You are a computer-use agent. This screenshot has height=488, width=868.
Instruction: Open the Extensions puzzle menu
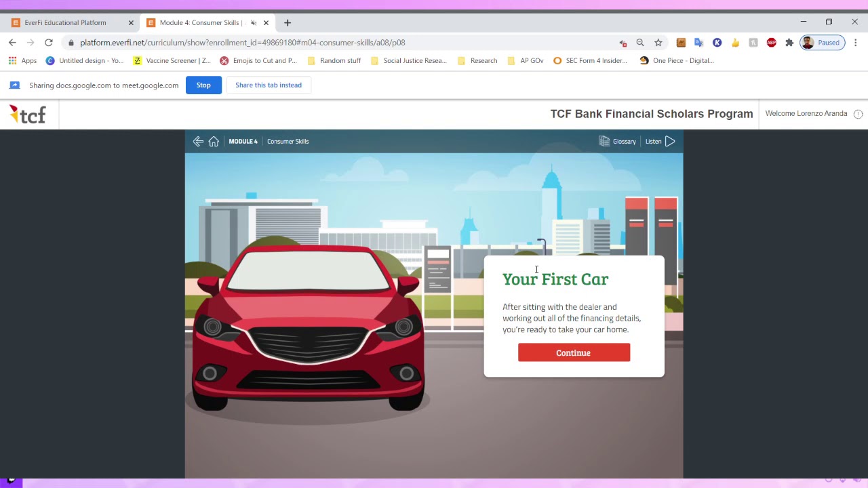[x=789, y=43]
